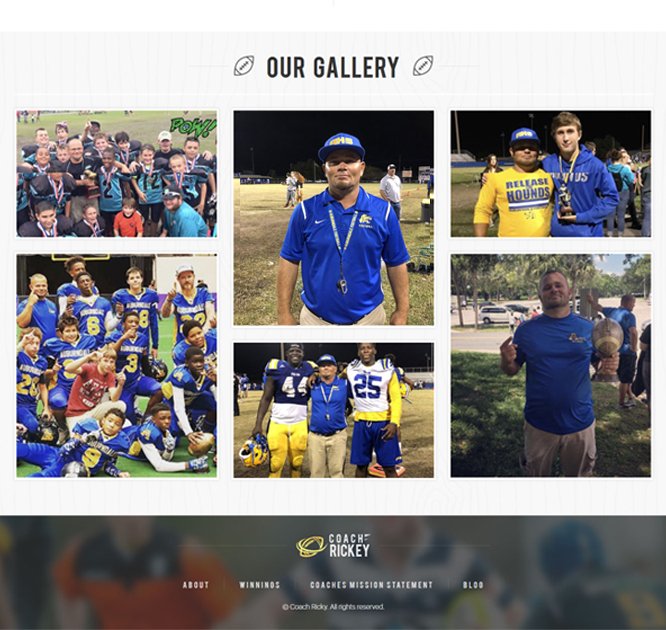Click the Our Gallery heading
This screenshot has width=666, height=630.
[x=333, y=67]
